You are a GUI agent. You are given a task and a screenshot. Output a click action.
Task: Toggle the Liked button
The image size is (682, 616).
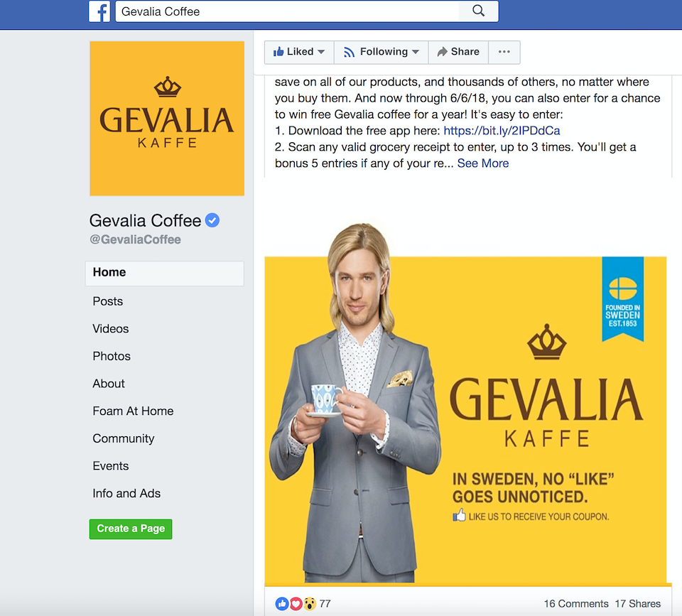pyautogui.click(x=299, y=52)
